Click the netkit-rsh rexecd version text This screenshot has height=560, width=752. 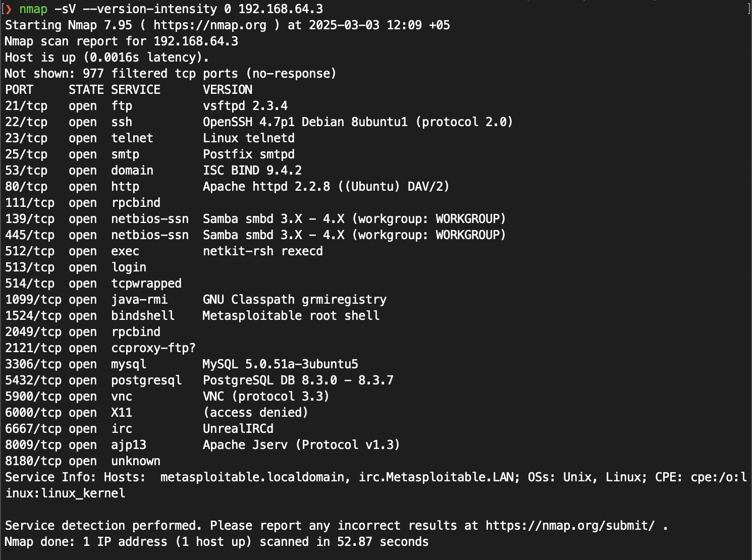263,251
